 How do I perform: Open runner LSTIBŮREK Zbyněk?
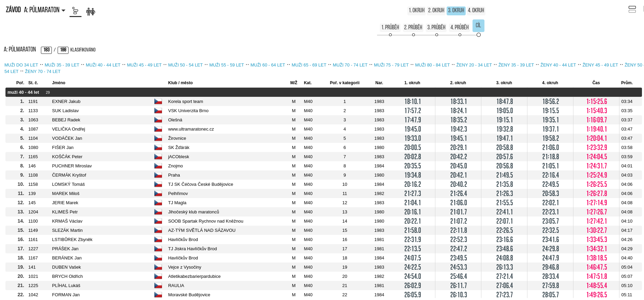click(72, 240)
